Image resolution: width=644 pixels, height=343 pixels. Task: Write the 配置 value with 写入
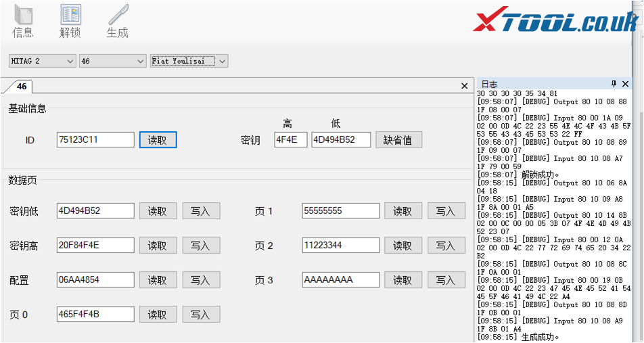point(201,279)
